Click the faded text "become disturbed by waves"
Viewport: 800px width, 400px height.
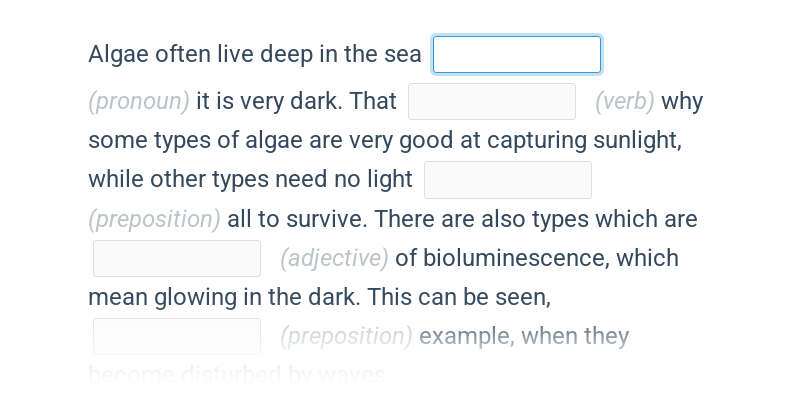[x=237, y=375]
